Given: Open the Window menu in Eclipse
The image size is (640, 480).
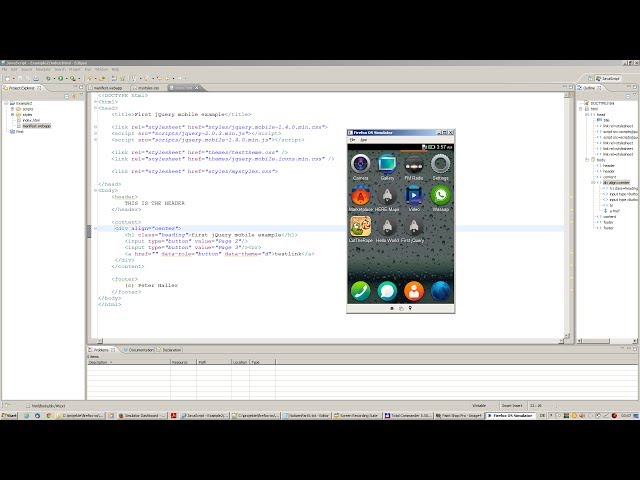Looking at the screenshot, I should pos(101,70).
